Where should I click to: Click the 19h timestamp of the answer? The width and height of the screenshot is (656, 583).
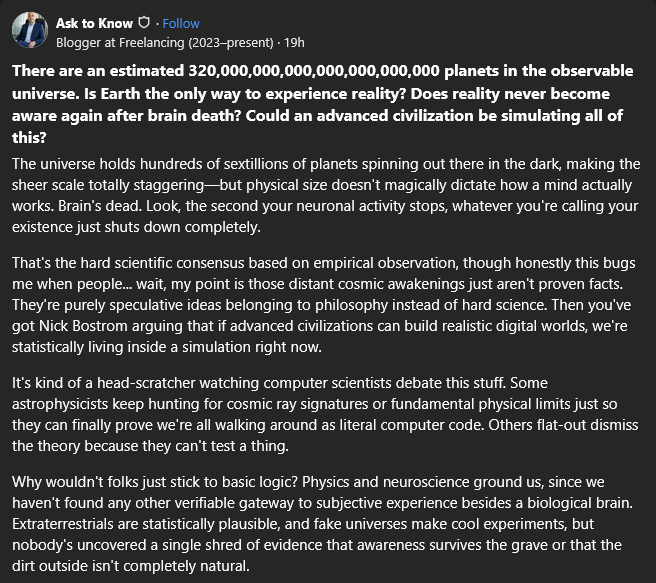coord(294,43)
